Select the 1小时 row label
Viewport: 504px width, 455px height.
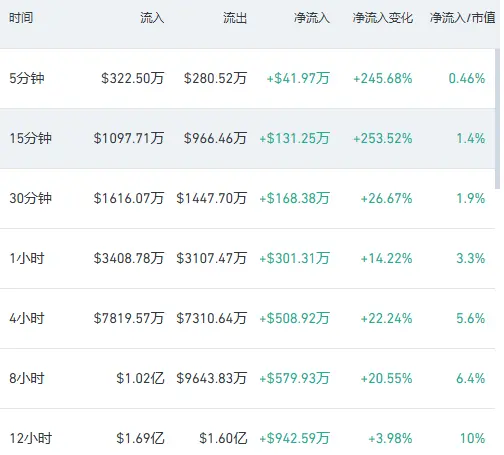click(x=27, y=258)
